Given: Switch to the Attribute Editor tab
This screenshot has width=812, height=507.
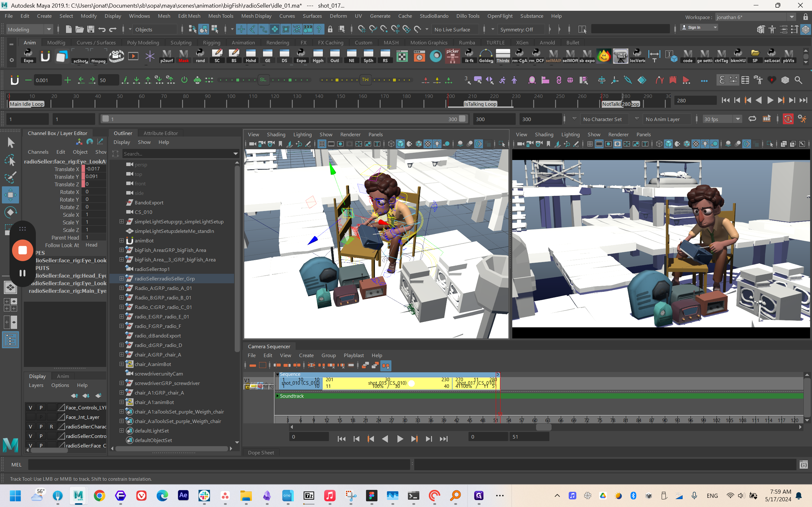Looking at the screenshot, I should (160, 133).
